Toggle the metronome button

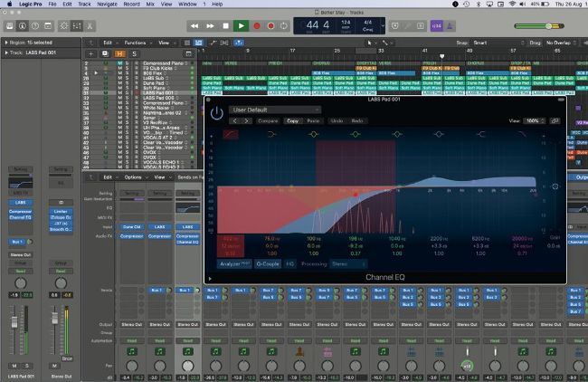click(450, 26)
